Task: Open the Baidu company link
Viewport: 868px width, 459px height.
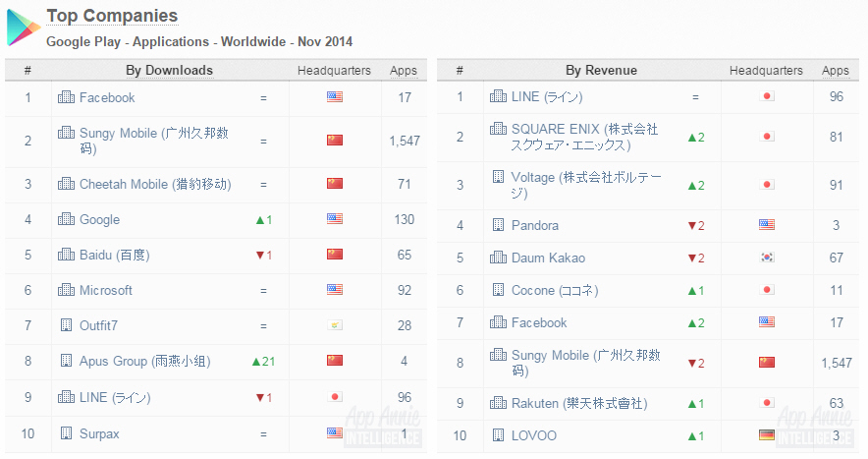Action: click(115, 255)
